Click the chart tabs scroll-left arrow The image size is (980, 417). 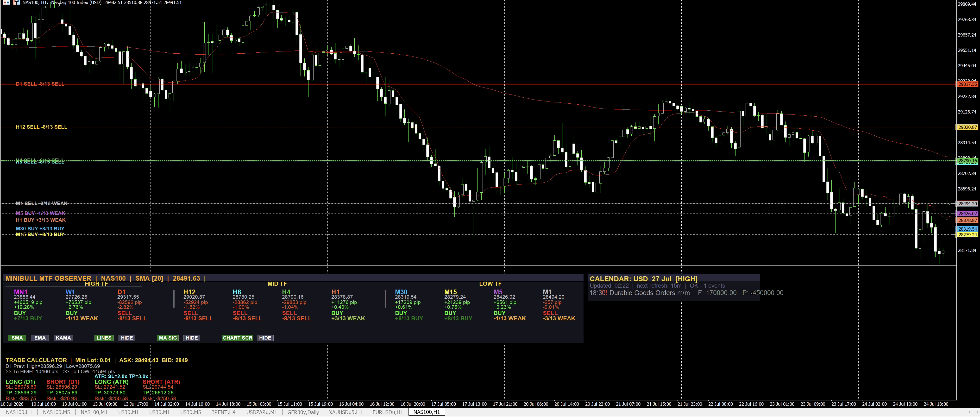click(x=969, y=412)
